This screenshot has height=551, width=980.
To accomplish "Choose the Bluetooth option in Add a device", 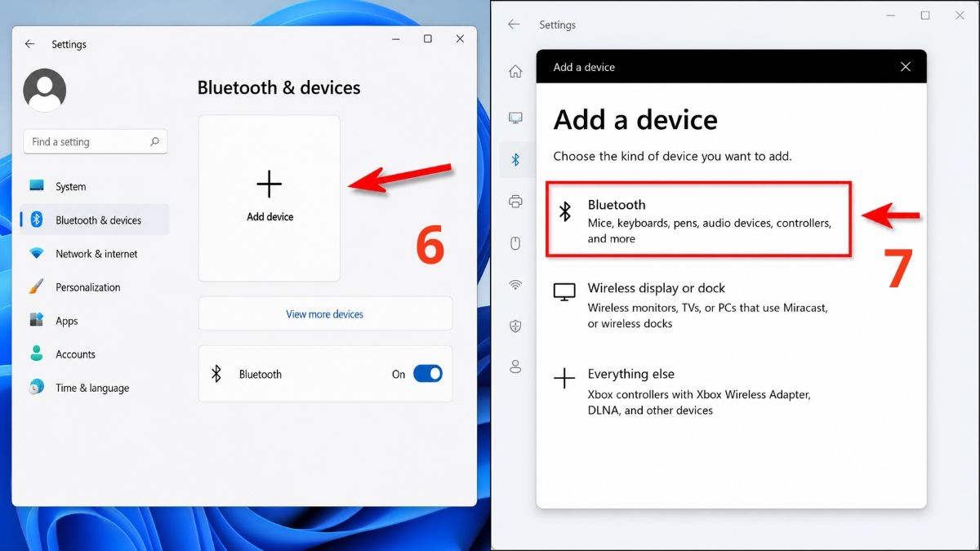I will tap(699, 220).
